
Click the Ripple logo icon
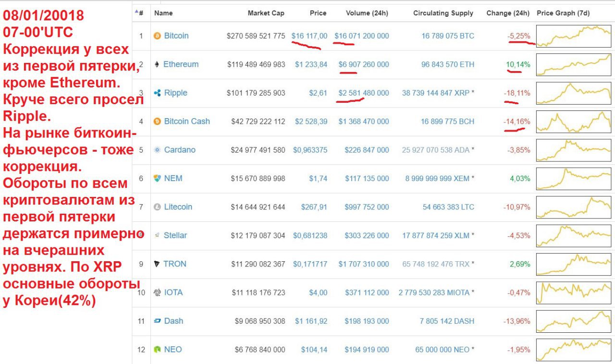tap(157, 93)
